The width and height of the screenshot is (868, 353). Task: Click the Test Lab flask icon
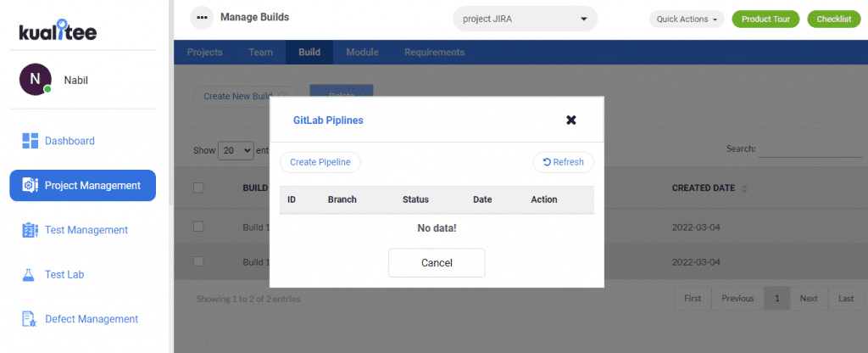[x=28, y=274]
